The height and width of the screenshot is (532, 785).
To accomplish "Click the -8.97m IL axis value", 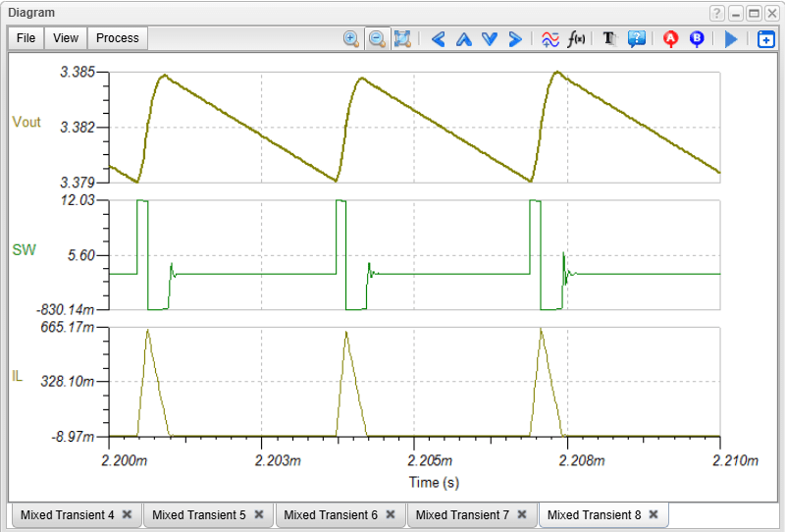I will [x=73, y=437].
